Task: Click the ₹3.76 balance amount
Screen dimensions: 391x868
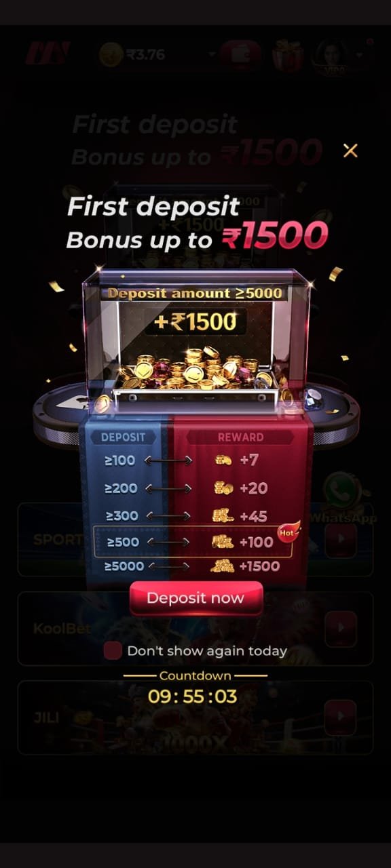Action: pos(145,55)
